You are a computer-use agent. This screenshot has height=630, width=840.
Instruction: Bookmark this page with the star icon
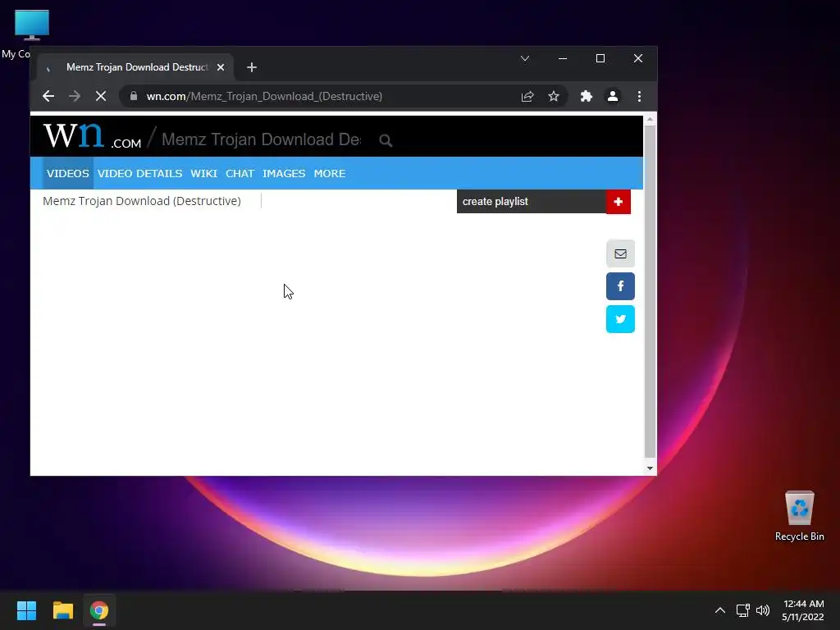click(x=554, y=97)
